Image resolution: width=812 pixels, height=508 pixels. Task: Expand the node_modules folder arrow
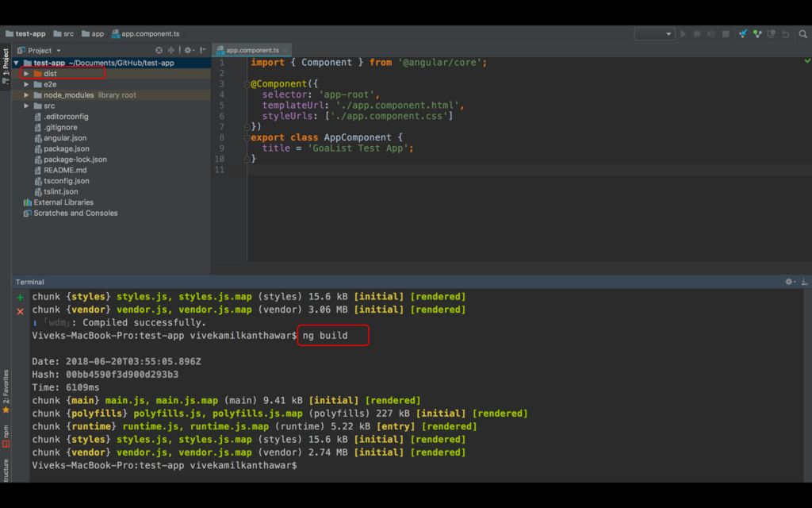[26, 95]
